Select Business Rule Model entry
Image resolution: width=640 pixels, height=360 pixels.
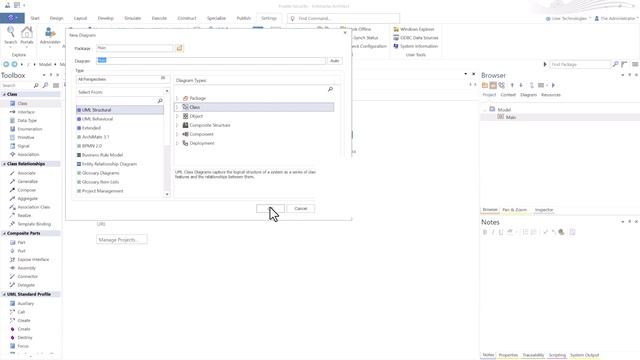click(102, 155)
